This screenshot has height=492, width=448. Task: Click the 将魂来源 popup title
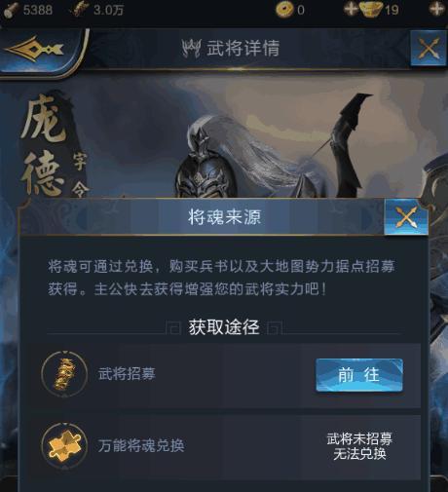[225, 217]
